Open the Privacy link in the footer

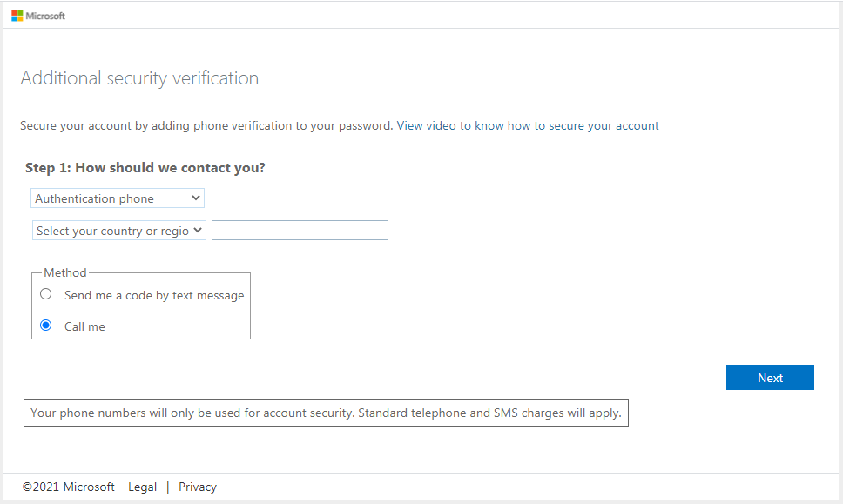(x=198, y=487)
